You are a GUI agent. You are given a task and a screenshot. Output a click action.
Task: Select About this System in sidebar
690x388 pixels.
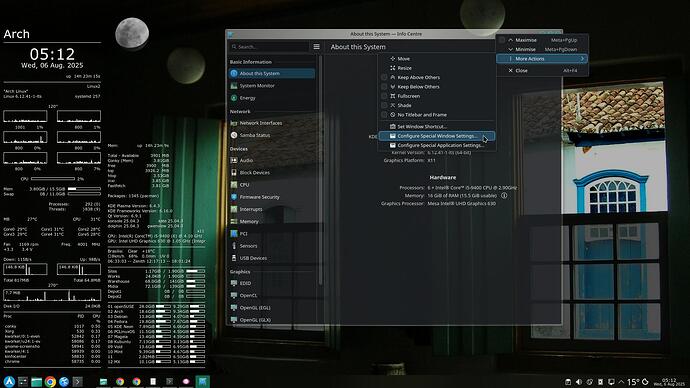pos(272,73)
